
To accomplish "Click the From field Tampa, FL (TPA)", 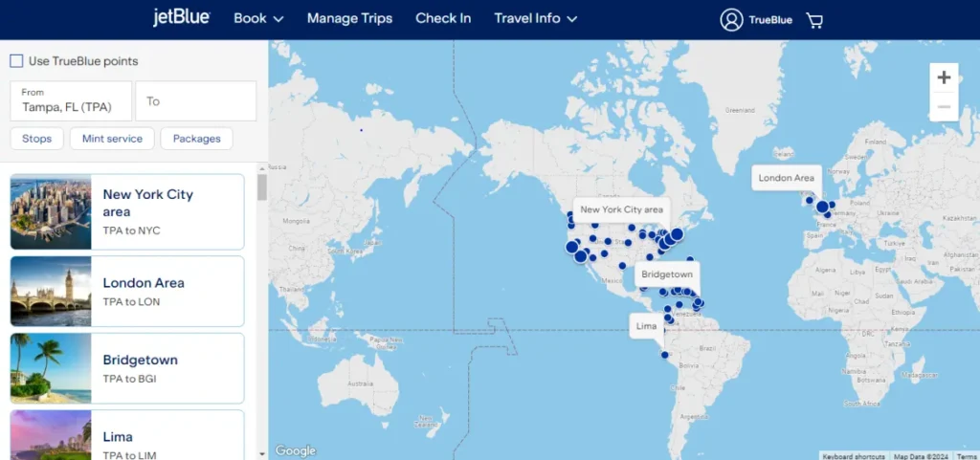I will (x=71, y=100).
